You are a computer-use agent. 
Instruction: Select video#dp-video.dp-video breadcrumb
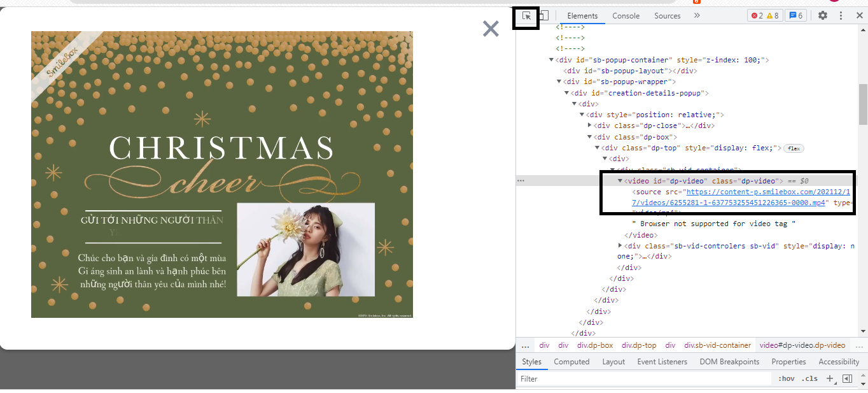tap(802, 345)
